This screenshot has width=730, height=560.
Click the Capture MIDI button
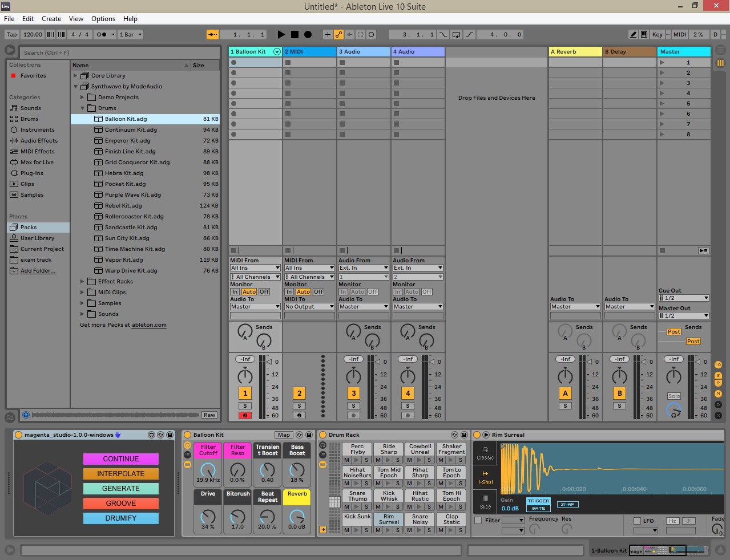coord(360,34)
